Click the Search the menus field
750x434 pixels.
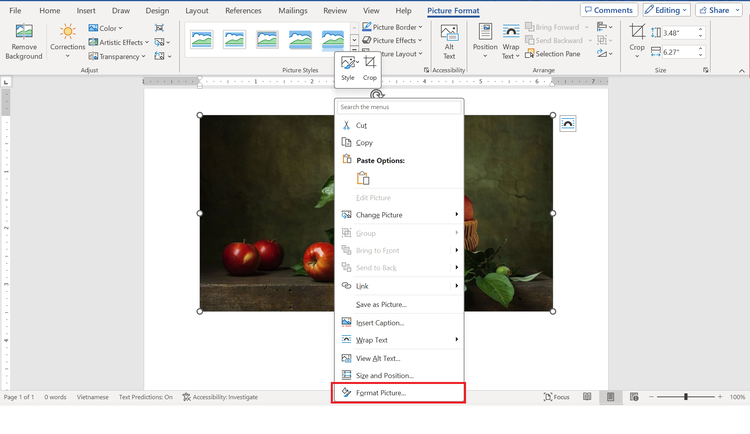click(x=399, y=107)
